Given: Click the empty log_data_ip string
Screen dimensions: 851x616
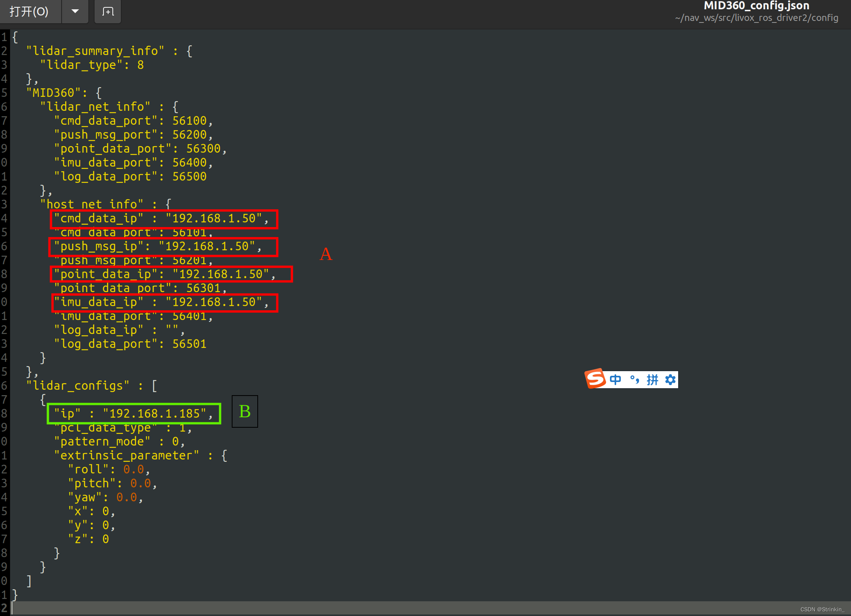Looking at the screenshot, I should [172, 330].
